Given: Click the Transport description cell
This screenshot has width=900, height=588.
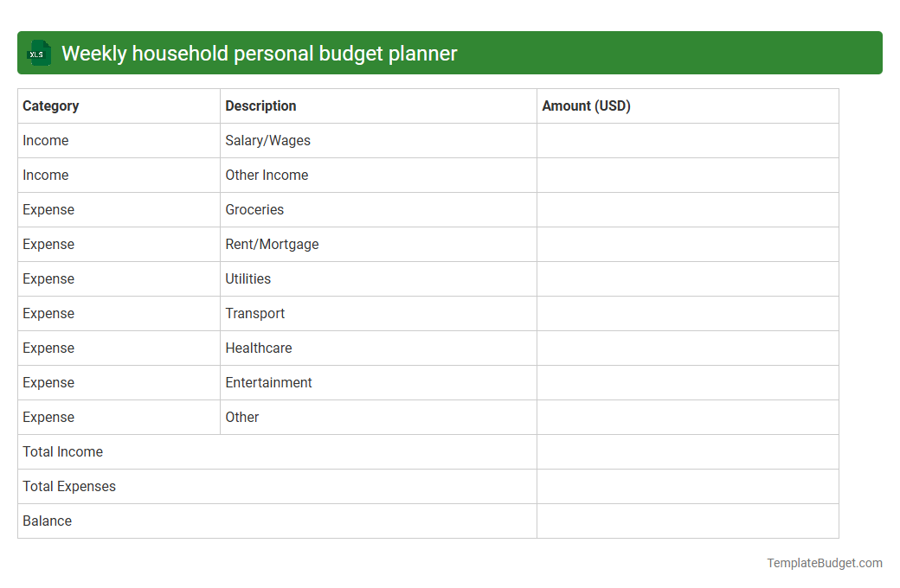Looking at the screenshot, I should [255, 313].
